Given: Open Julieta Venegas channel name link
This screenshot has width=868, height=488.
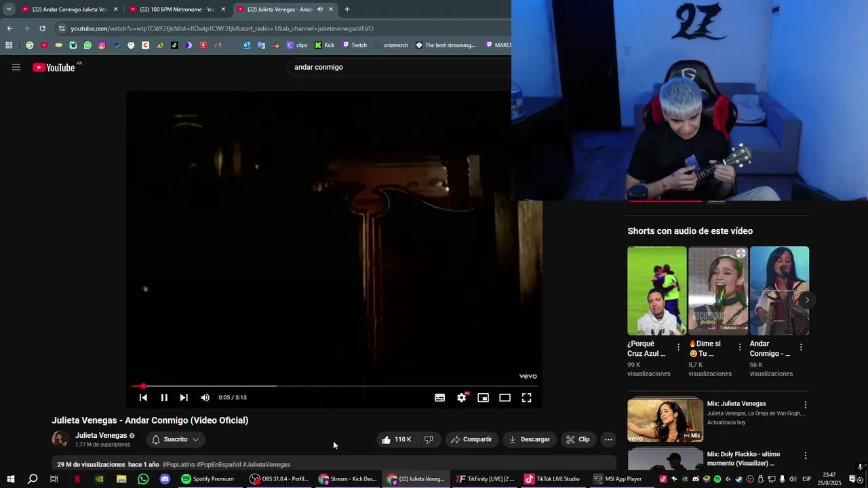Looking at the screenshot, I should 101,436.
